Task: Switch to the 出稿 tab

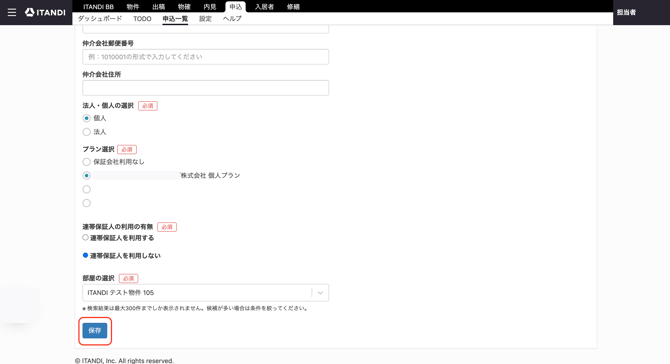Action: [159, 7]
